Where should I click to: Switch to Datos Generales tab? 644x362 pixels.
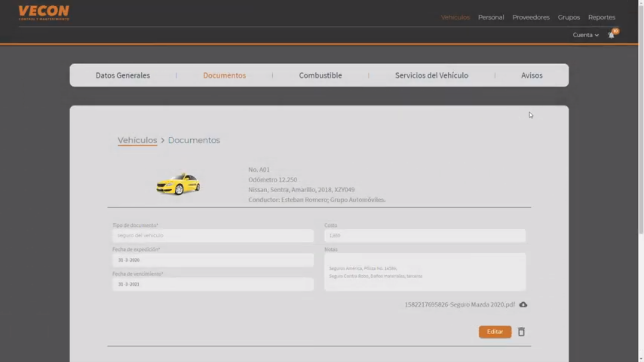pos(123,75)
